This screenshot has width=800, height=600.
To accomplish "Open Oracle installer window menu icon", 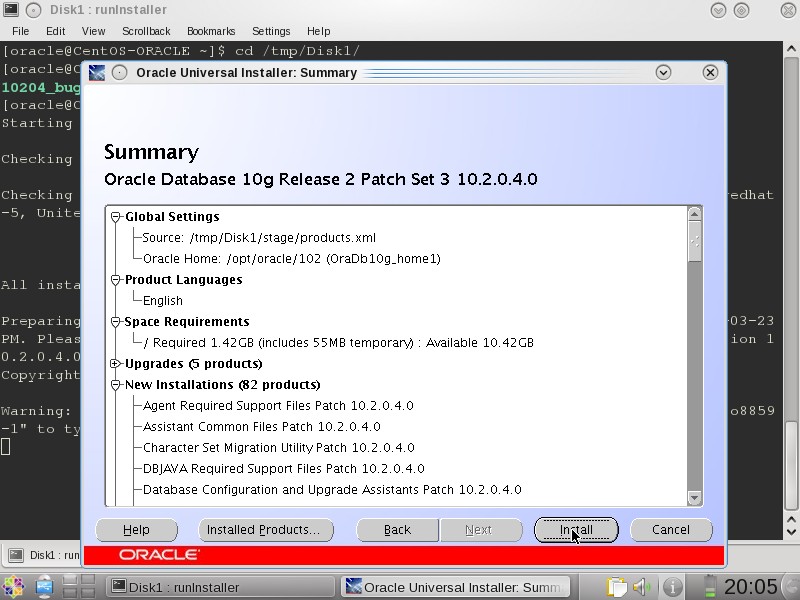I will [97, 72].
